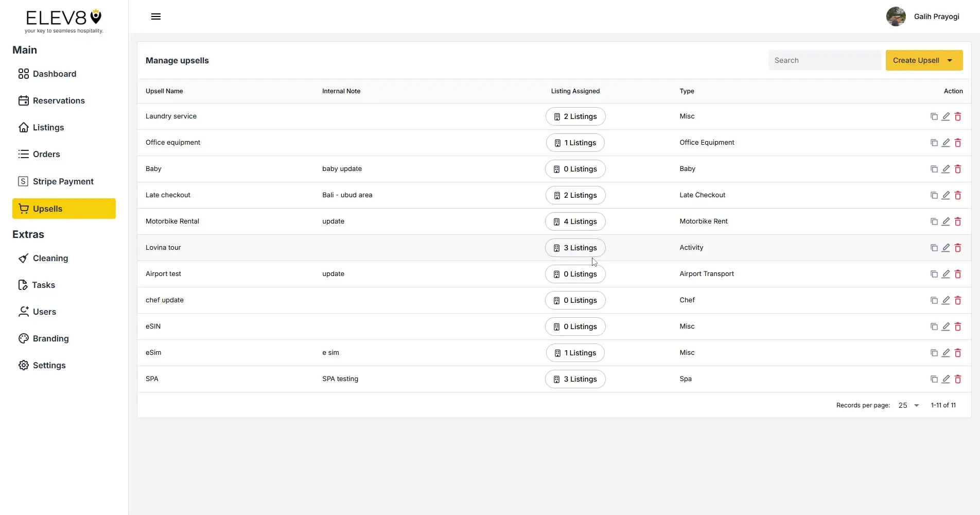Open the Create Upsell dropdown arrow
980x515 pixels.
(950, 60)
